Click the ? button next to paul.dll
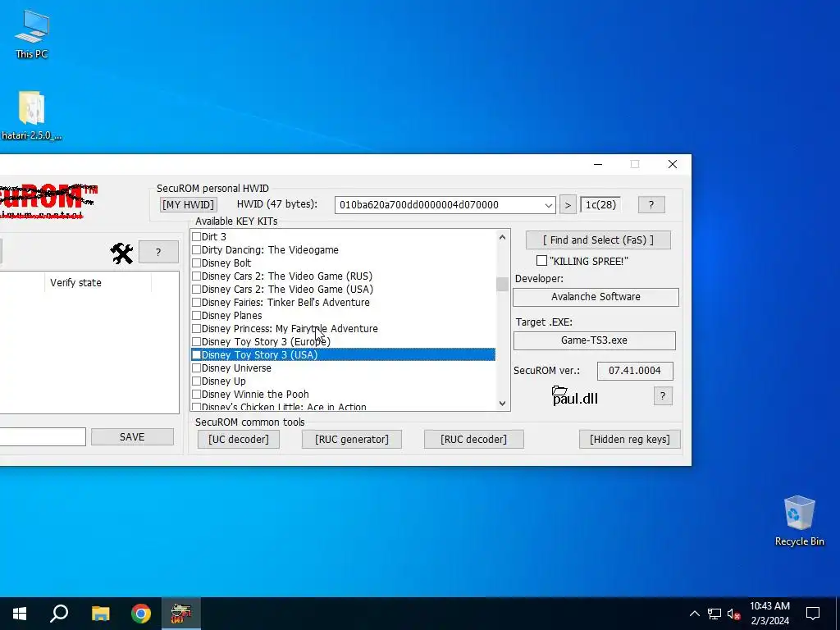 point(663,396)
